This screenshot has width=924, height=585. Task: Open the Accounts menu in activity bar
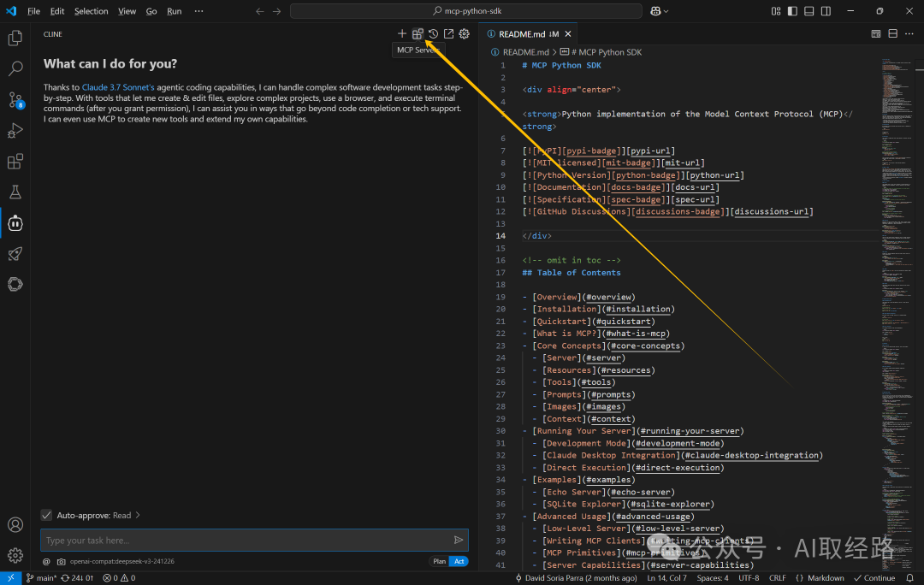pyautogui.click(x=15, y=524)
